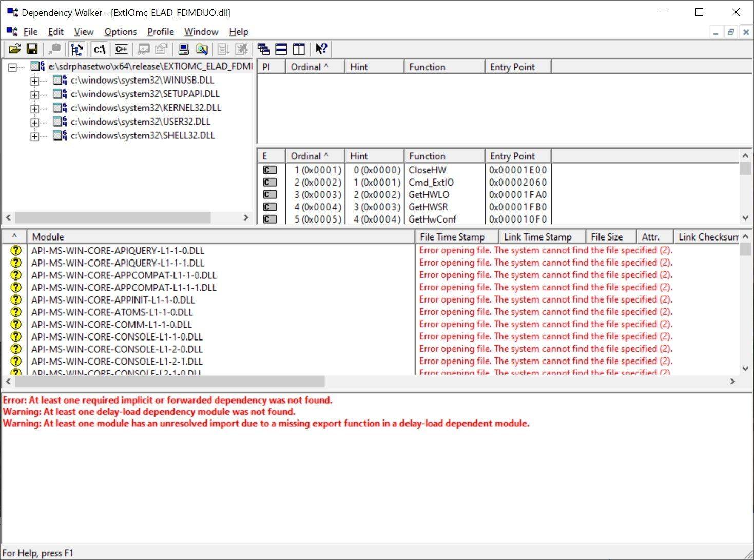Viewport: 754px width, 560px height.
Task: Click the Tile Horizontally icon
Action: tap(281, 49)
